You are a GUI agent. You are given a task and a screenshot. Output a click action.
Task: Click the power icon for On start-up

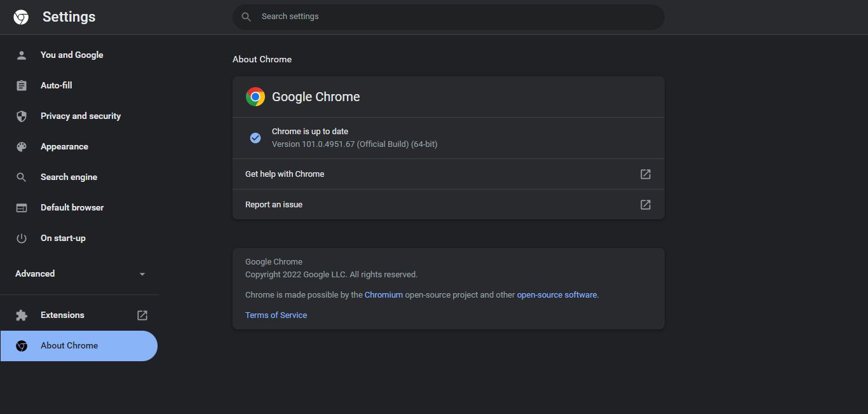pyautogui.click(x=22, y=238)
